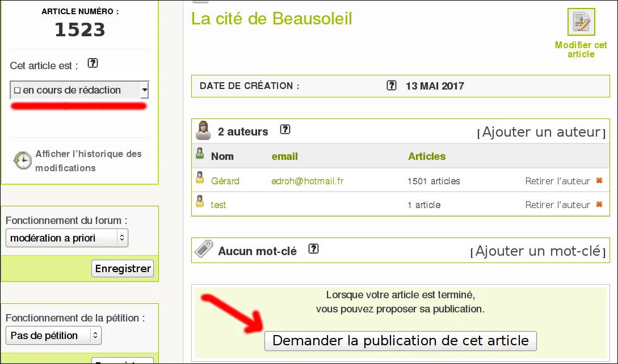The image size is (618, 364).
Task: Click email edroh@hotmail.fr
Action: (308, 181)
